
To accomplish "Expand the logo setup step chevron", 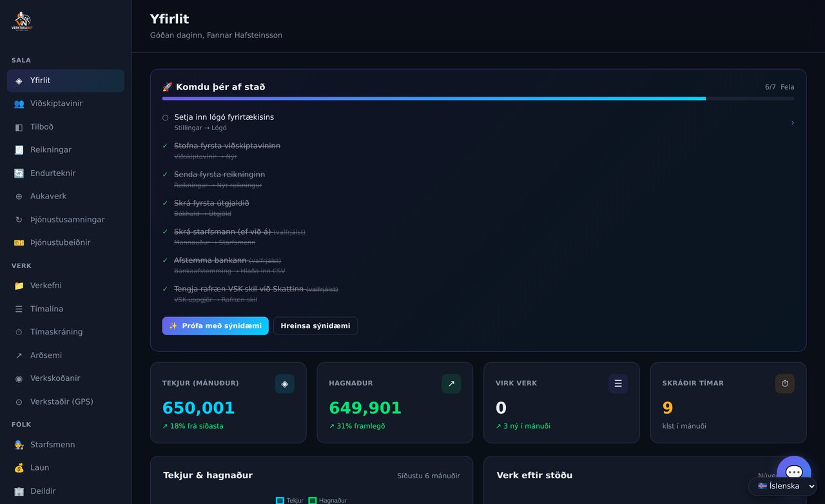I will point(792,122).
